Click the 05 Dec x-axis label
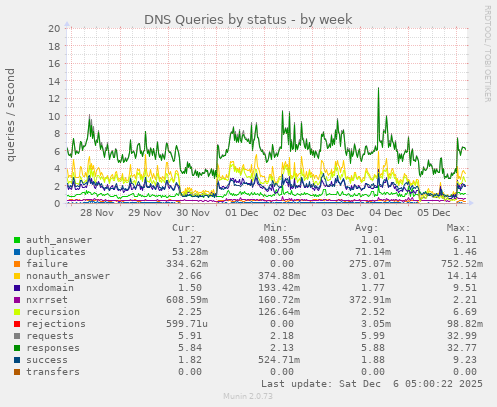Image resolution: width=497 pixels, height=407 pixels. [x=434, y=213]
